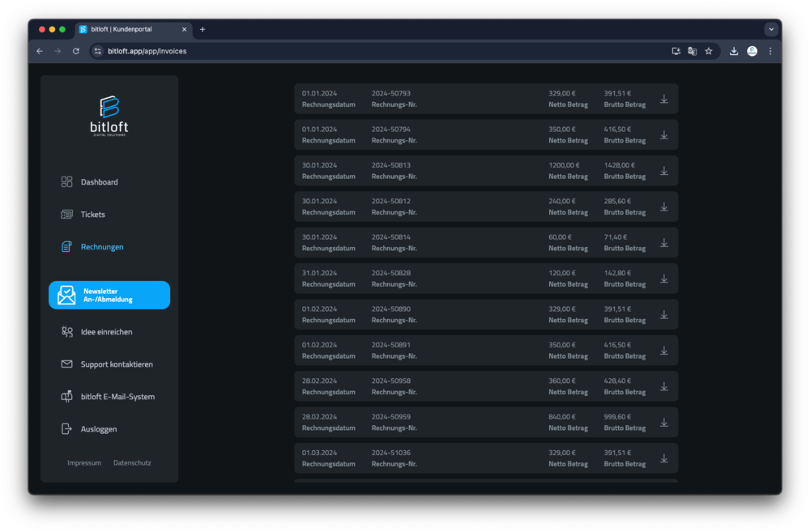Close the bitloft Kundenportal tab
Viewport: 810px width, 532px height.
point(185,29)
